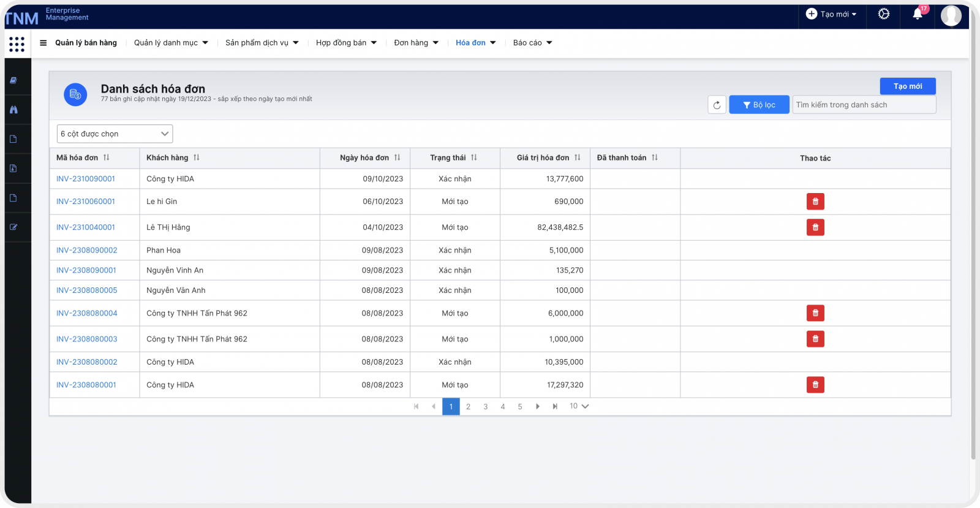Open the fifth sidebar file icon
Screen dimensions: 980x508
[x=13, y=198]
